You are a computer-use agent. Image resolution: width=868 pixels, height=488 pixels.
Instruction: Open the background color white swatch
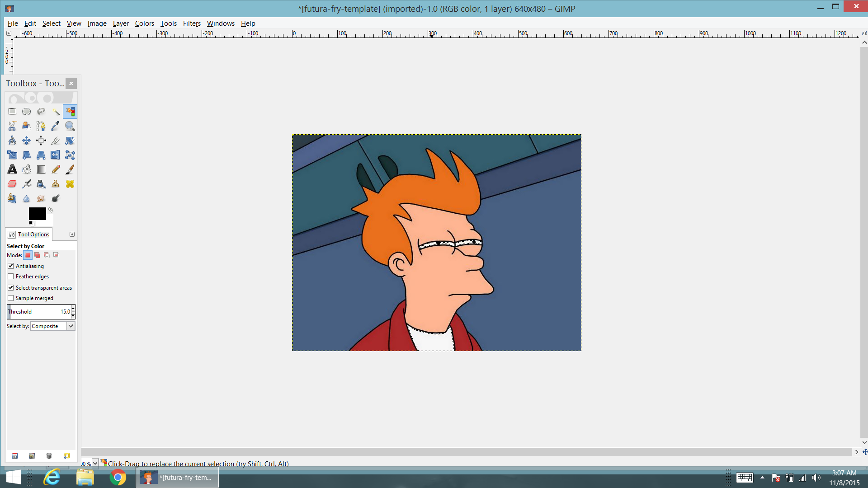click(50, 223)
